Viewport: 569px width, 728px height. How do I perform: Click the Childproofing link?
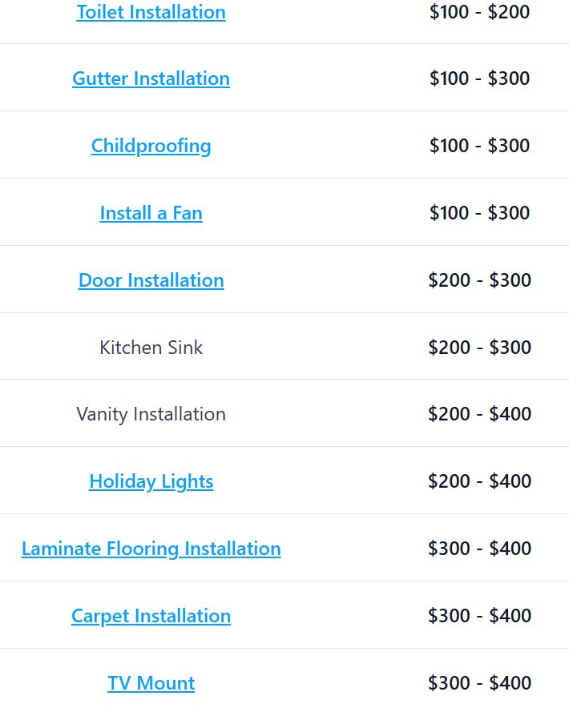point(151,146)
